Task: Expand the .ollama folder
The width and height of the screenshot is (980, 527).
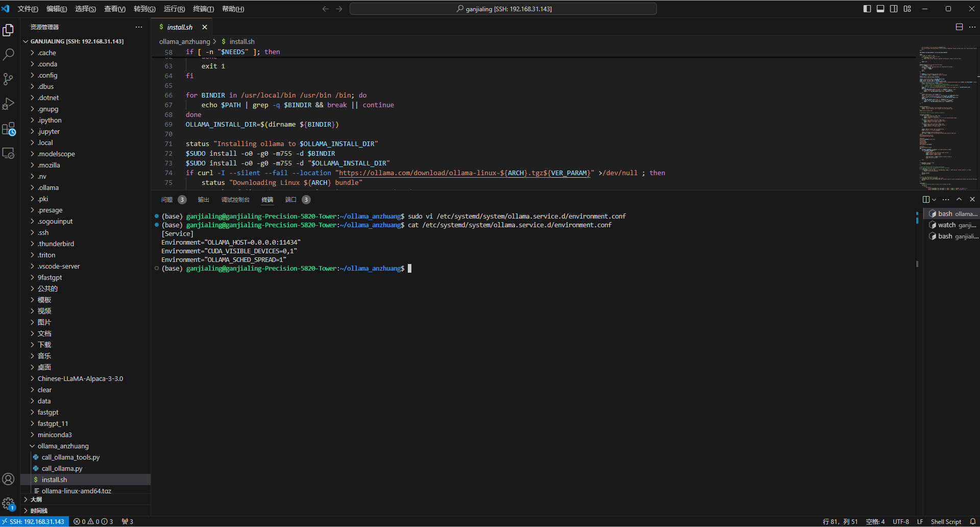Action: (85, 187)
